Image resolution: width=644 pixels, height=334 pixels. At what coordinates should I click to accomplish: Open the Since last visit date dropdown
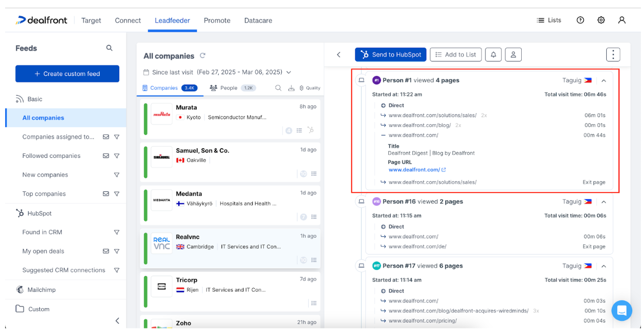(217, 72)
